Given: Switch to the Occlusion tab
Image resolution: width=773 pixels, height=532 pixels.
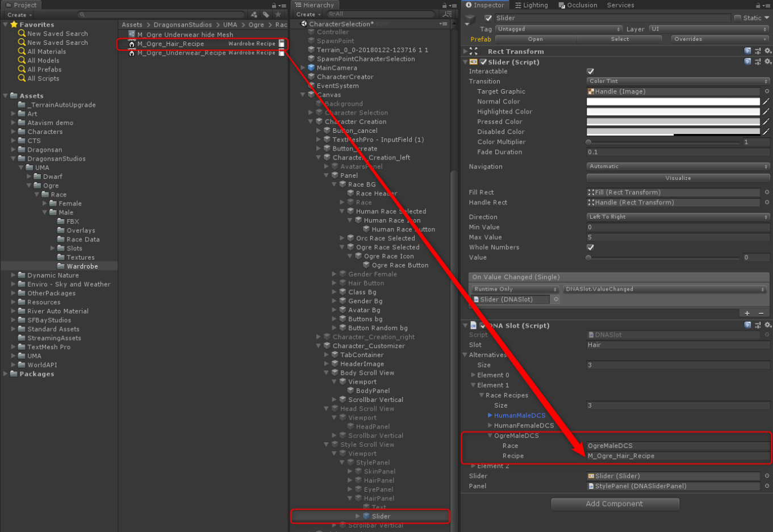Looking at the screenshot, I should pyautogui.click(x=578, y=5).
